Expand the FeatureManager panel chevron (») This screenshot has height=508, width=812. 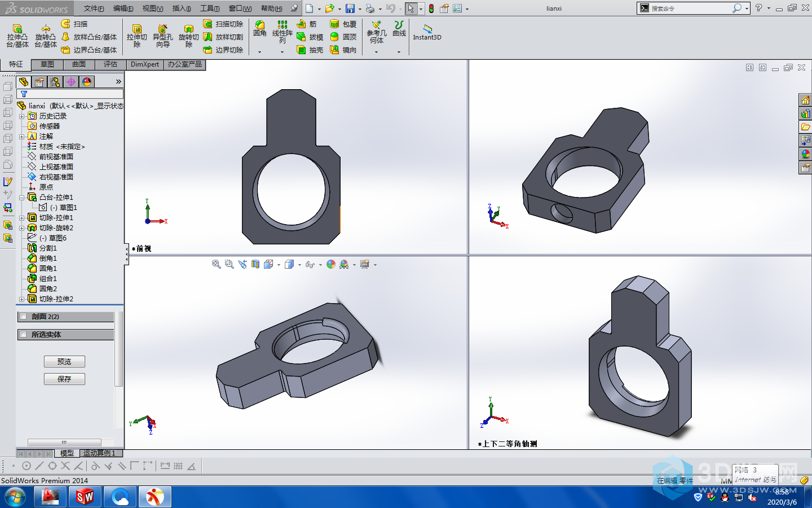118,82
